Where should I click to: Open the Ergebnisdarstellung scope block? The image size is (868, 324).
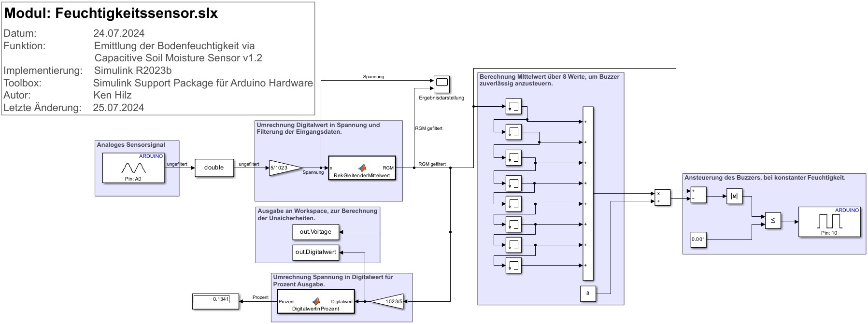click(441, 84)
